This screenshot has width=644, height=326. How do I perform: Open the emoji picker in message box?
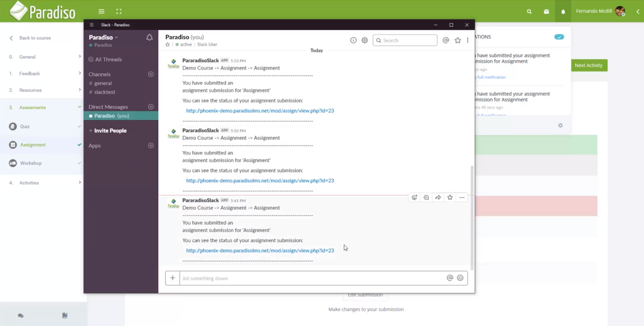[460, 278]
